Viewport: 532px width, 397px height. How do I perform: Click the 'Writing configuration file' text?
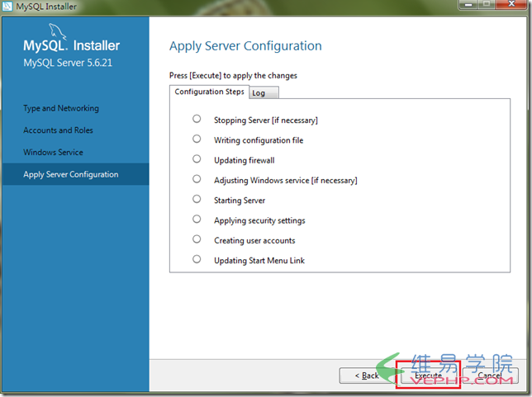(x=259, y=140)
